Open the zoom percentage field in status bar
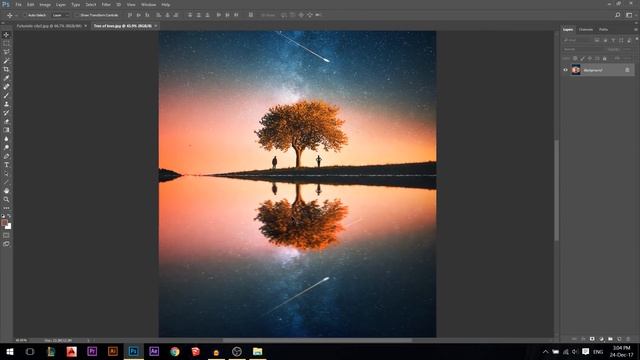 22,340
